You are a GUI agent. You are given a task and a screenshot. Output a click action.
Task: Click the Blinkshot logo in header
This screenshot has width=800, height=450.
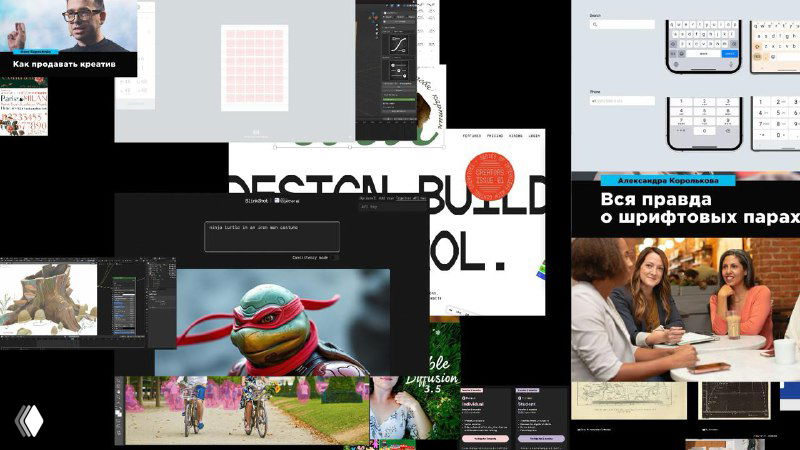click(256, 200)
